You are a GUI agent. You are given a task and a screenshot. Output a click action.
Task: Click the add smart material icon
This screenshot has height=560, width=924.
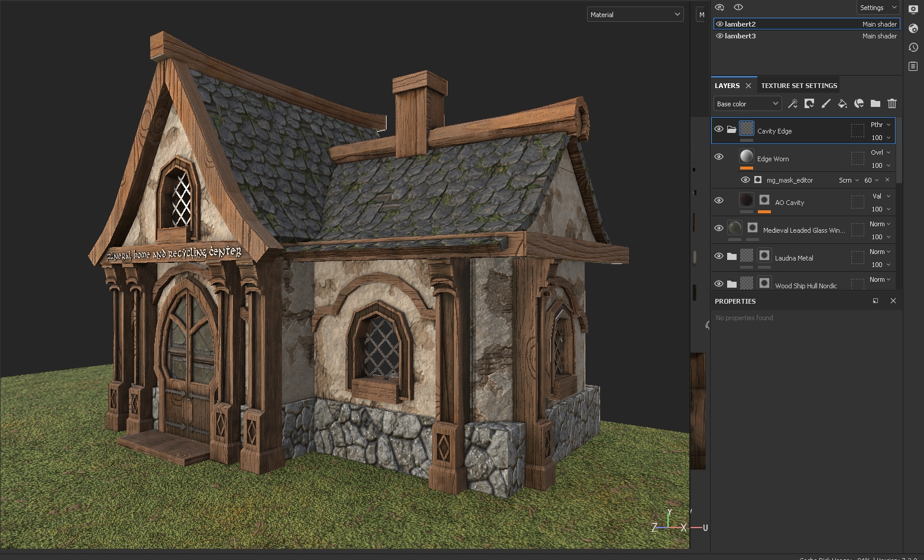click(x=859, y=104)
